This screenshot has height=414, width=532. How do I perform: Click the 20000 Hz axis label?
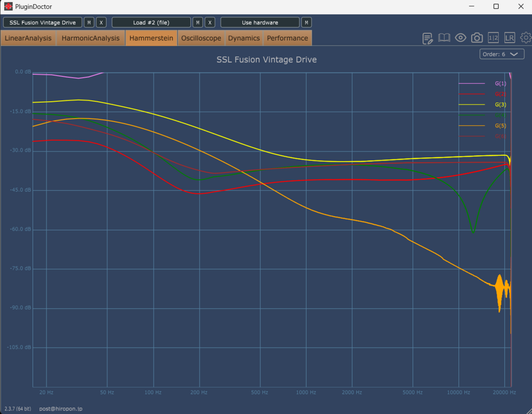click(504, 392)
